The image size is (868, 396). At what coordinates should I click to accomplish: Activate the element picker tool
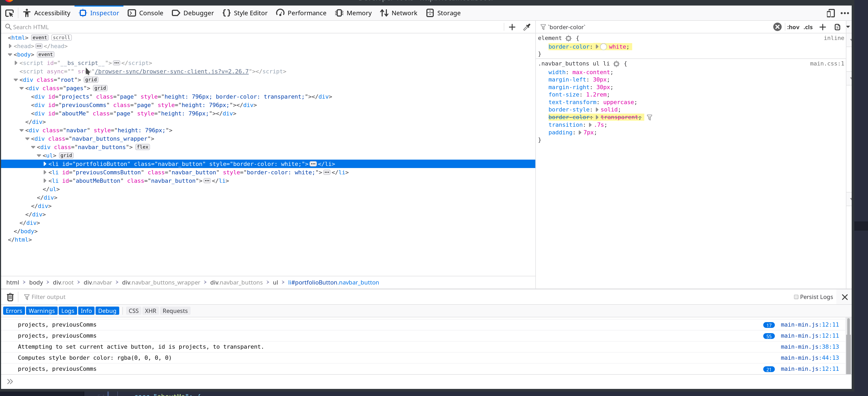tap(9, 13)
